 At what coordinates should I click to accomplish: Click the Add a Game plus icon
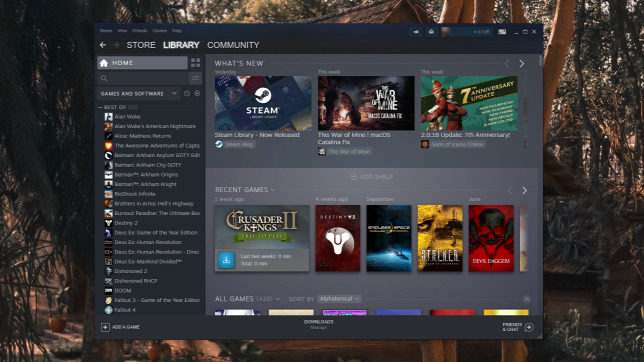(105, 327)
